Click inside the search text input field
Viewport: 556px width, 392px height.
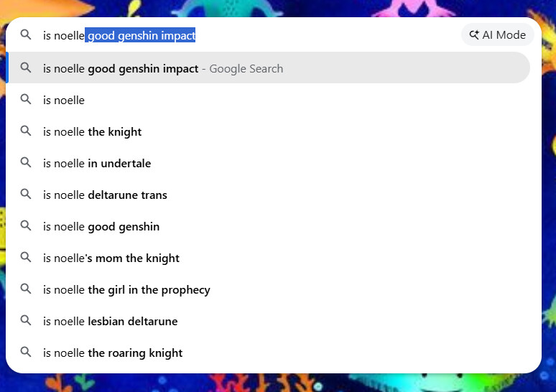pos(249,35)
